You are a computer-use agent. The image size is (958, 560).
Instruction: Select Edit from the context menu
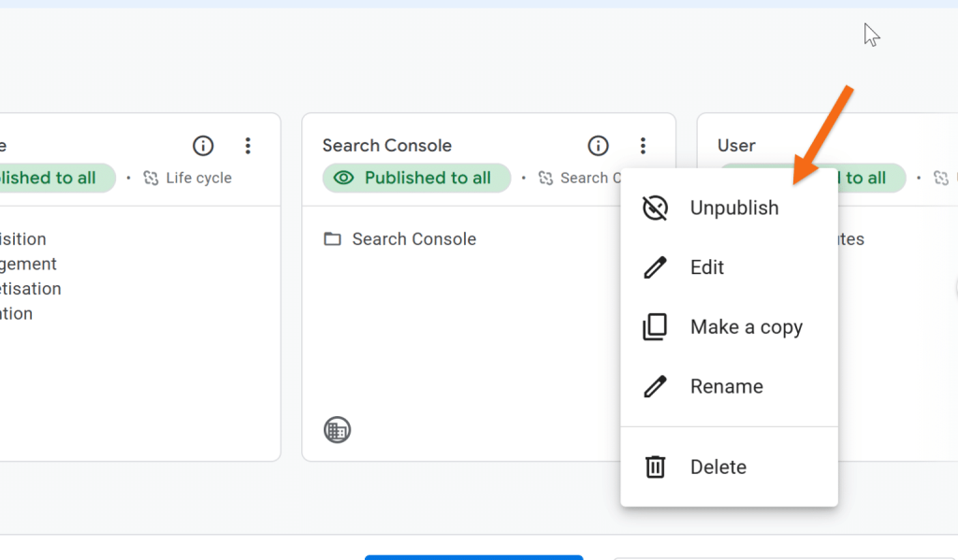[x=706, y=267]
